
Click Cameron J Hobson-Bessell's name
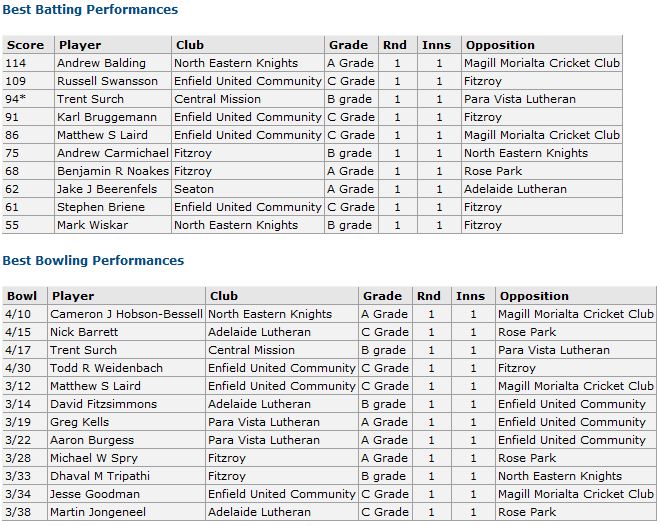126,314
